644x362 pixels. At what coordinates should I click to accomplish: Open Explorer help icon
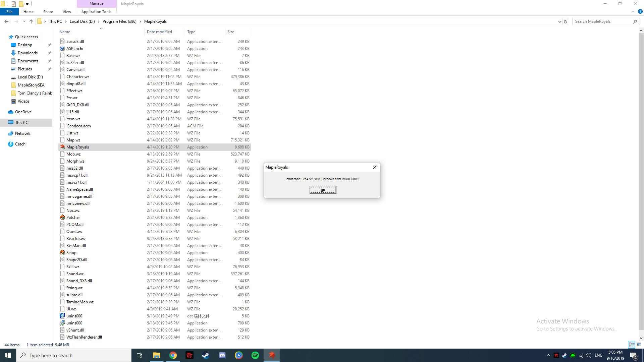point(640,11)
